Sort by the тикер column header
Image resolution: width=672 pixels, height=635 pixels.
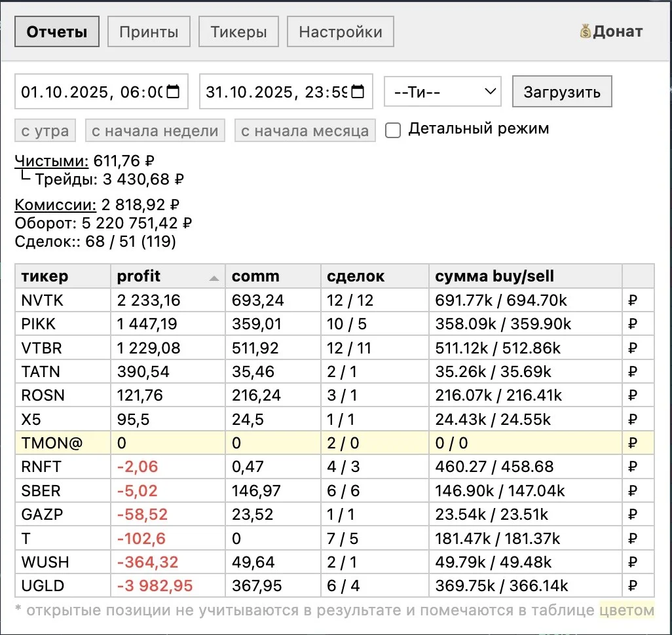pos(63,276)
